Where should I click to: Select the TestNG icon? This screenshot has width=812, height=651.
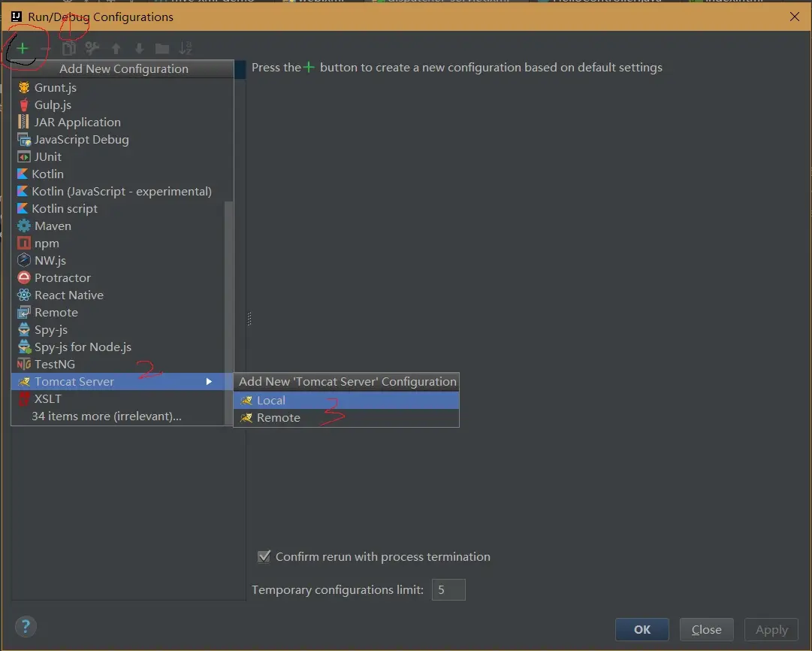pos(24,364)
